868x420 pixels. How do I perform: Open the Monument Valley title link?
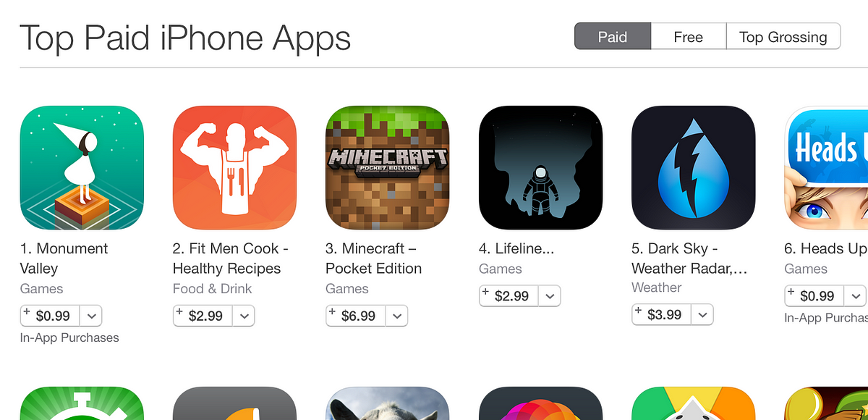point(64,259)
